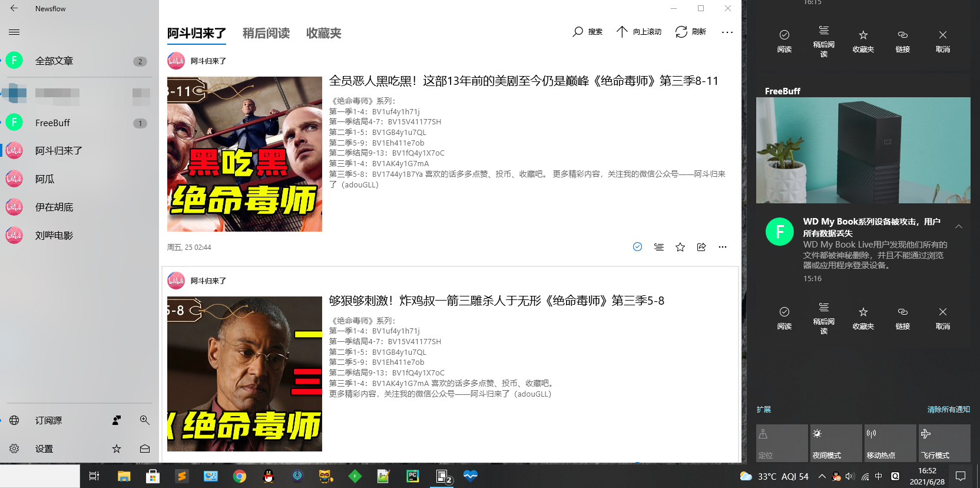Collapse the WD My Book notification chevron

(x=959, y=226)
